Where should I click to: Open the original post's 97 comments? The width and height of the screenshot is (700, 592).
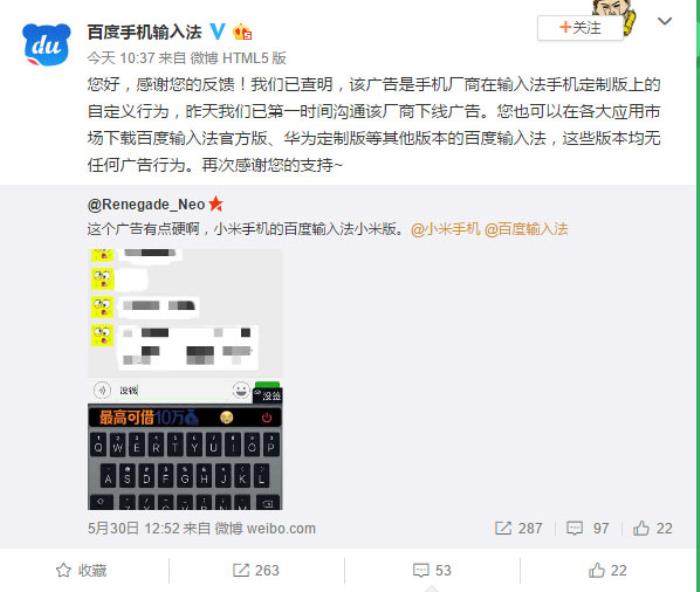pyautogui.click(x=588, y=529)
